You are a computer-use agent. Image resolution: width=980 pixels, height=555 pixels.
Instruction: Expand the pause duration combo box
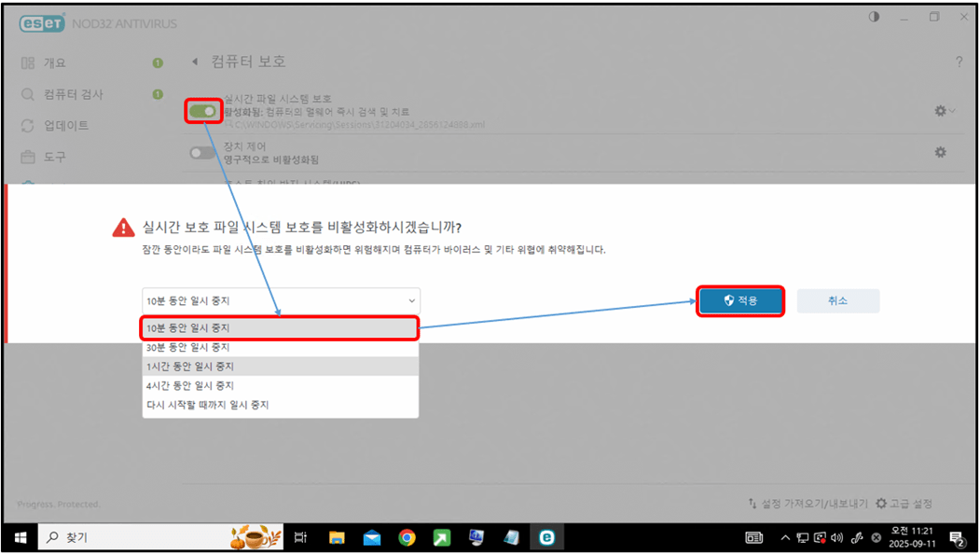pos(281,300)
